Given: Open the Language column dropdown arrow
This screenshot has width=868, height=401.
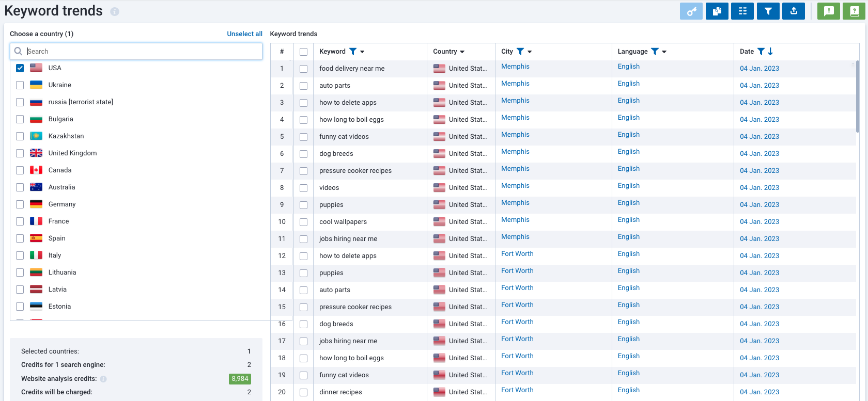Looking at the screenshot, I should click(x=664, y=52).
